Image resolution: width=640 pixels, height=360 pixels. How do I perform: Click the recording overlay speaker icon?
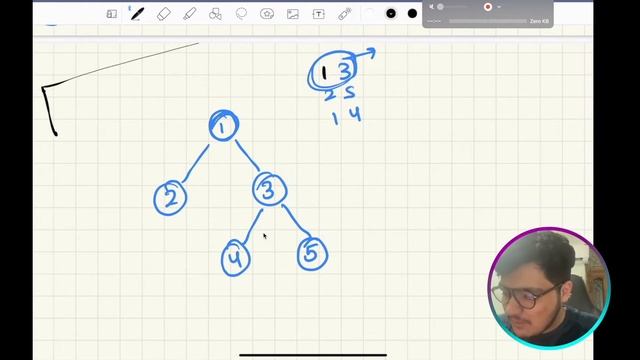[431, 7]
